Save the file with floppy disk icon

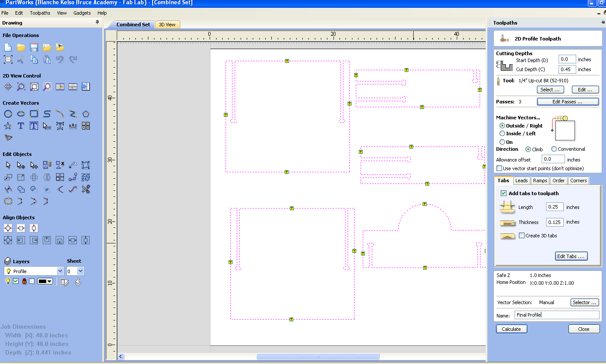[x=34, y=47]
